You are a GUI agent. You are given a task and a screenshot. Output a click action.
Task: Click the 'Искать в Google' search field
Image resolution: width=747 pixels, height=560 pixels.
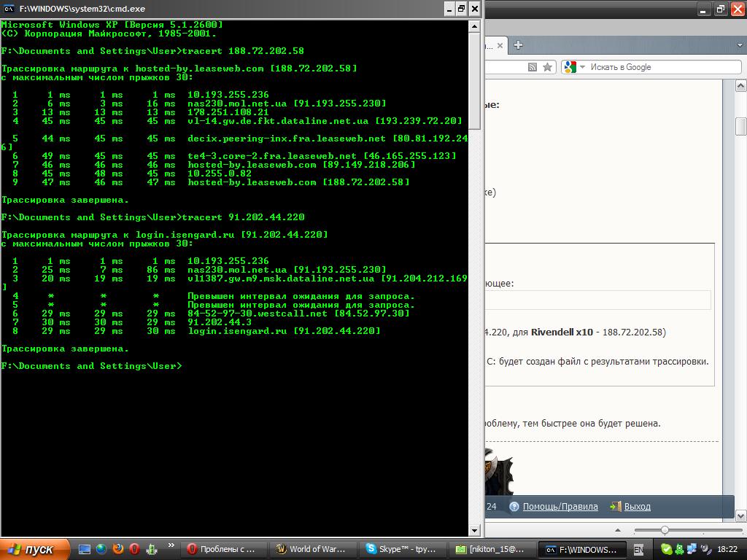[664, 67]
